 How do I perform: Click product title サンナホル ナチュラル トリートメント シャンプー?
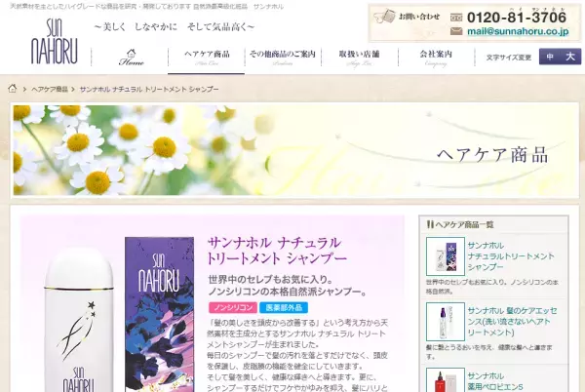pos(277,251)
